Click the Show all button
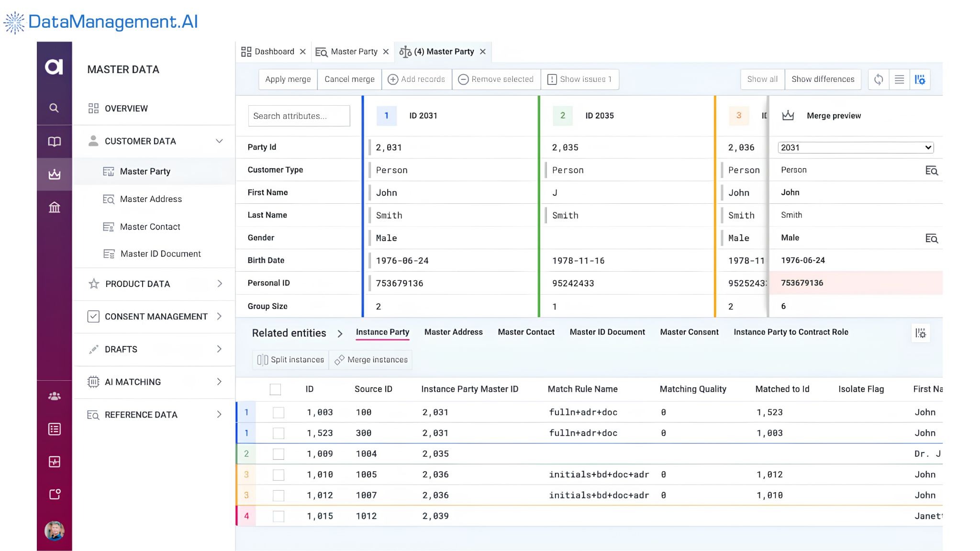980x551 pixels. (762, 79)
